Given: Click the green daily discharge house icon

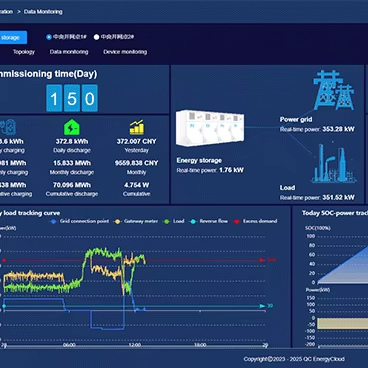Looking at the screenshot, I should [x=72, y=127].
